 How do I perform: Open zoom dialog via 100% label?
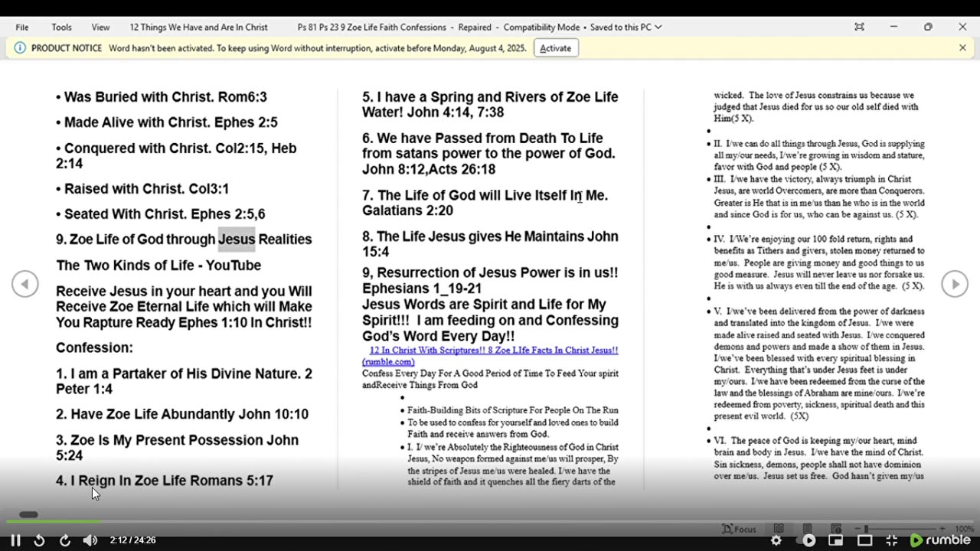click(x=964, y=529)
